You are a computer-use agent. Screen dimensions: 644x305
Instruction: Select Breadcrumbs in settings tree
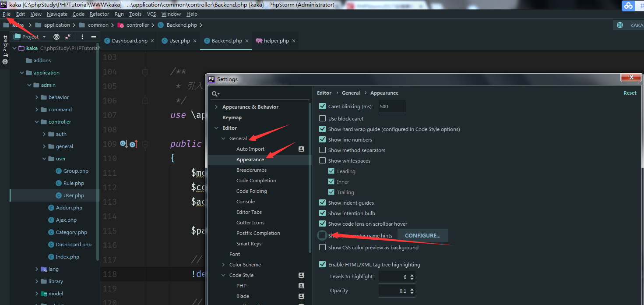[x=251, y=170]
